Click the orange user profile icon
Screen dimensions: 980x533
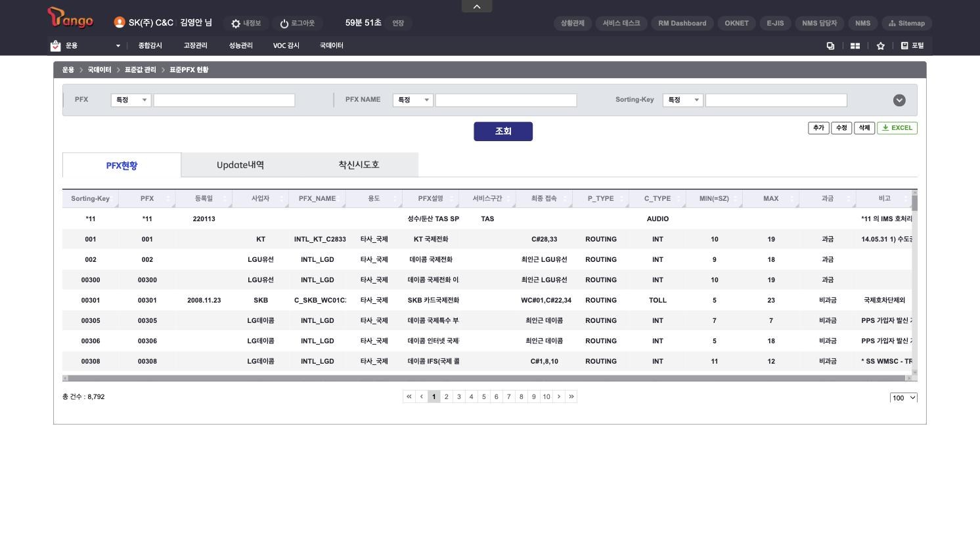tap(119, 22)
